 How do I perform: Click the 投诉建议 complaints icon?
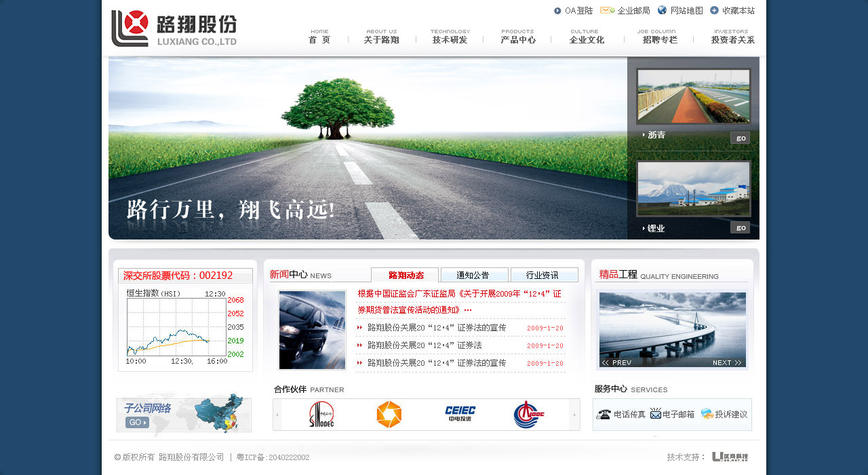[707, 414]
